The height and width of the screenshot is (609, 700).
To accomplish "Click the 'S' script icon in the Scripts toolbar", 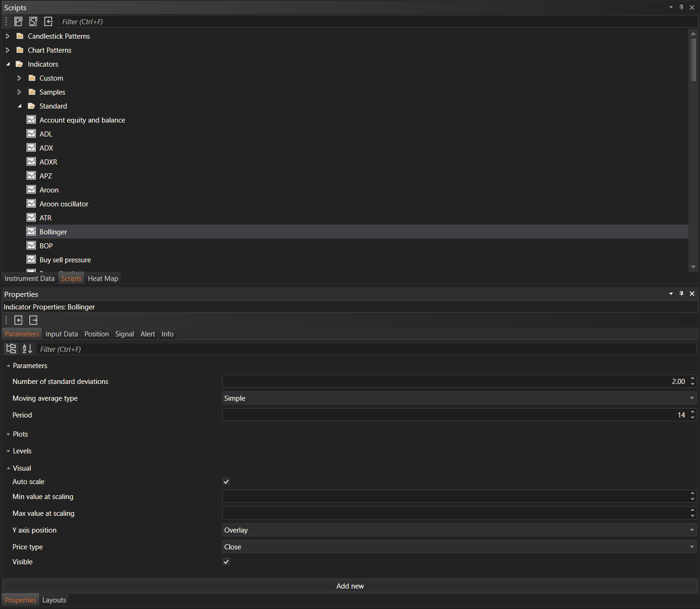I will tap(33, 21).
